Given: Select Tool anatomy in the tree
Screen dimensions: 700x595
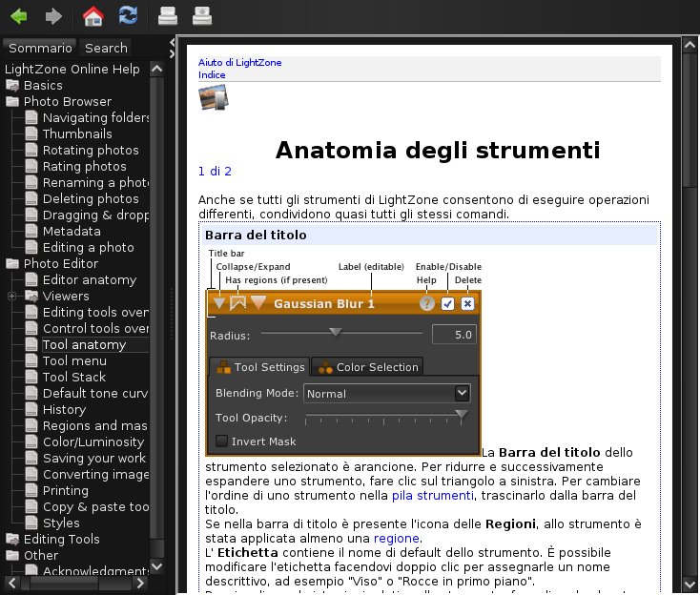Looking at the screenshot, I should click(x=84, y=344).
